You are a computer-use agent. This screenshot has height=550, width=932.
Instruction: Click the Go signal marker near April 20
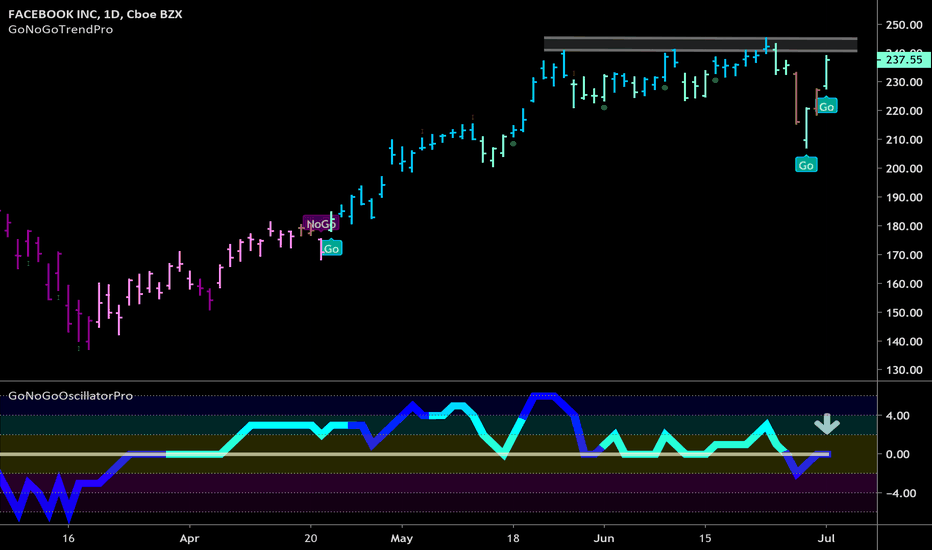click(x=331, y=248)
